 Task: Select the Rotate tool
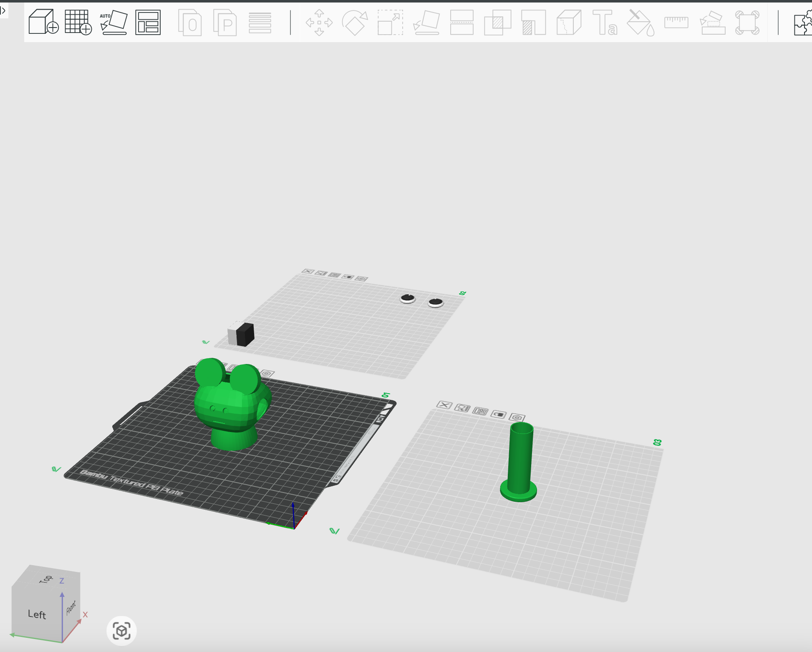pos(355,23)
